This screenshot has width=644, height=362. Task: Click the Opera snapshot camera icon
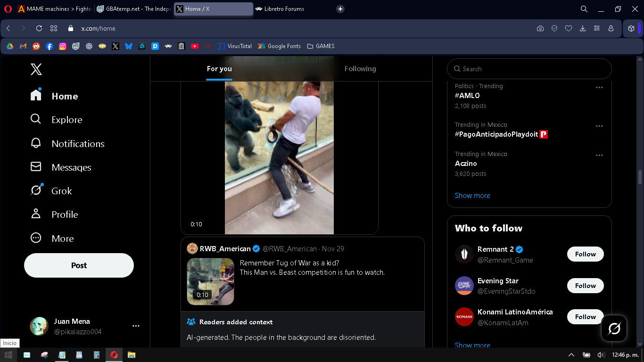540,28
